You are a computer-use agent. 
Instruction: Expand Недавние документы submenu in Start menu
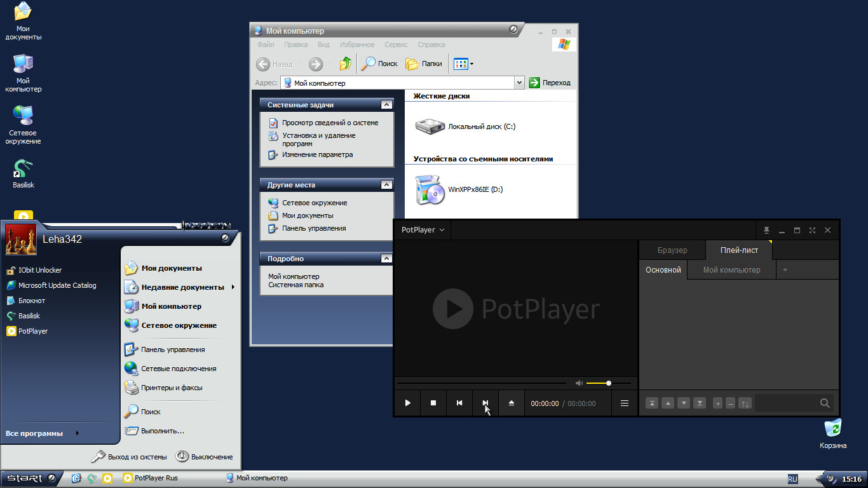click(x=179, y=287)
